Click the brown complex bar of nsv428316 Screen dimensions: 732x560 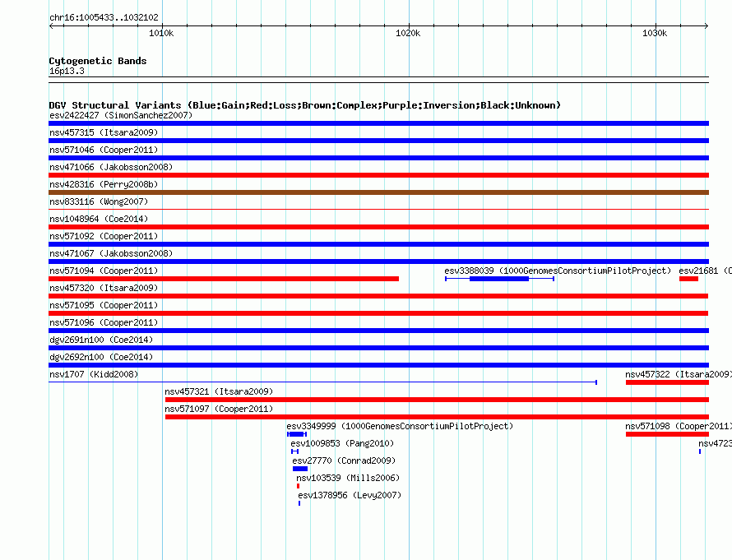378,192
